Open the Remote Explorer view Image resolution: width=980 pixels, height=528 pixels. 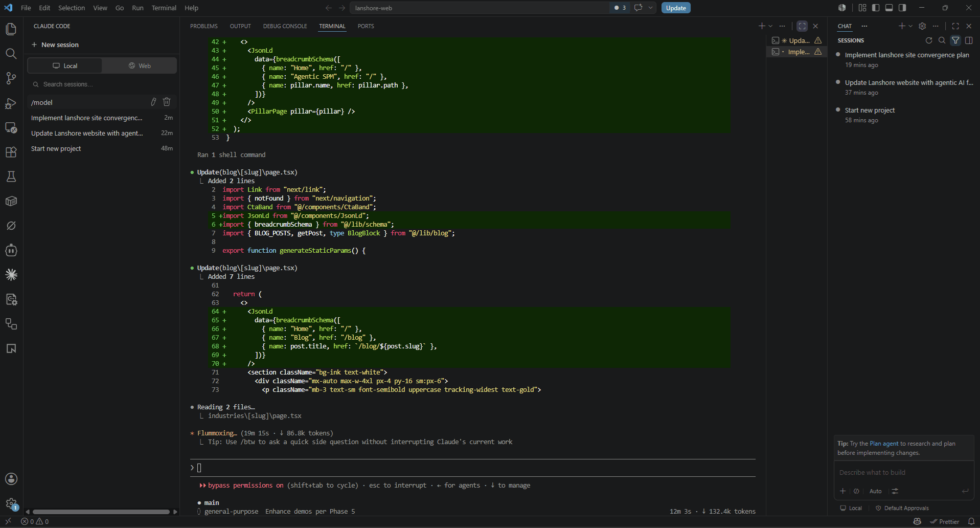click(11, 127)
